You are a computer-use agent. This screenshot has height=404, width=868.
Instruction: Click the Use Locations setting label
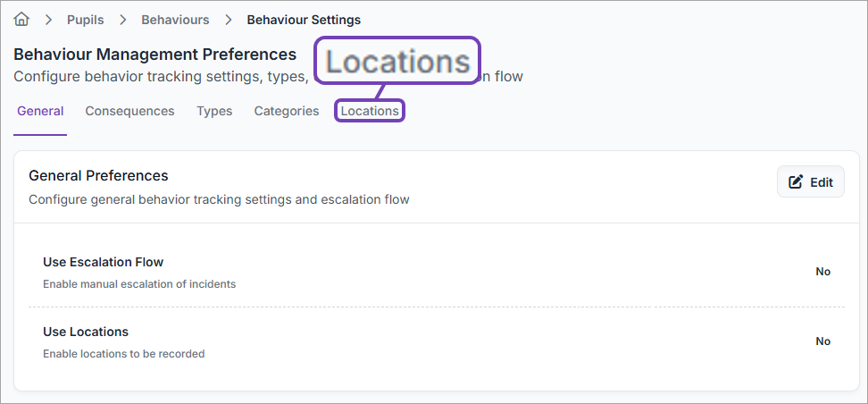point(86,332)
